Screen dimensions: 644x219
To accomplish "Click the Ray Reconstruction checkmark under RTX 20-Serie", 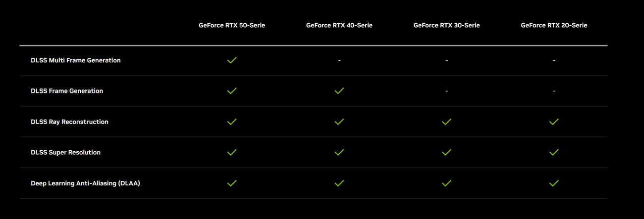I will pos(554,122).
